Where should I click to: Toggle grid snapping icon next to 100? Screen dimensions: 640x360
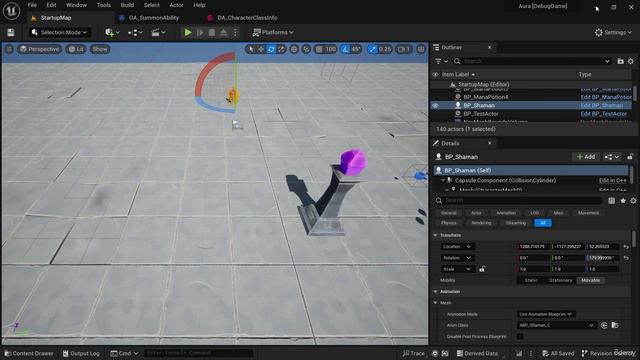pyautogui.click(x=319, y=49)
